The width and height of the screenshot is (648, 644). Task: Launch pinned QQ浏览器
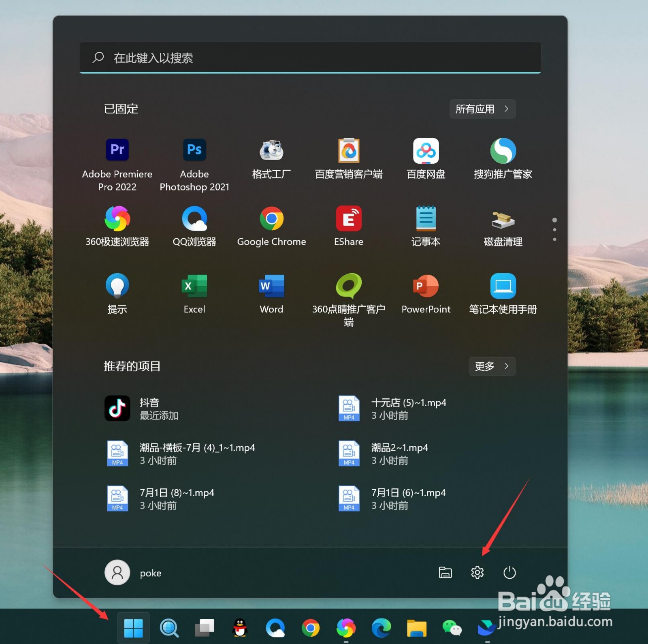[x=194, y=227]
